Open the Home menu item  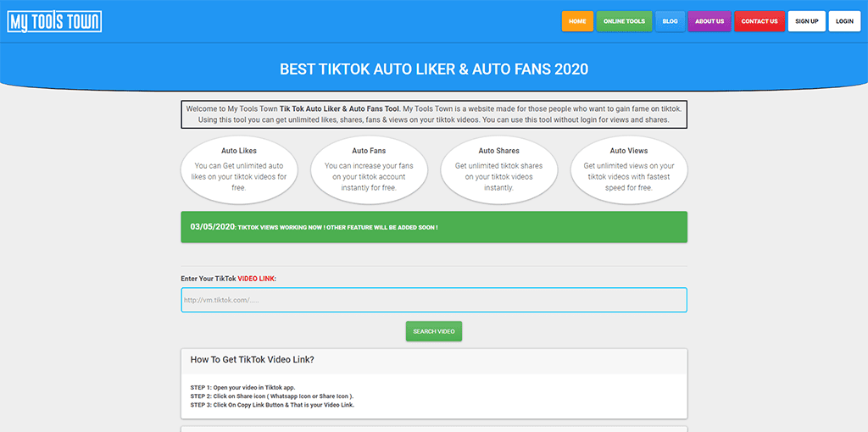[577, 21]
